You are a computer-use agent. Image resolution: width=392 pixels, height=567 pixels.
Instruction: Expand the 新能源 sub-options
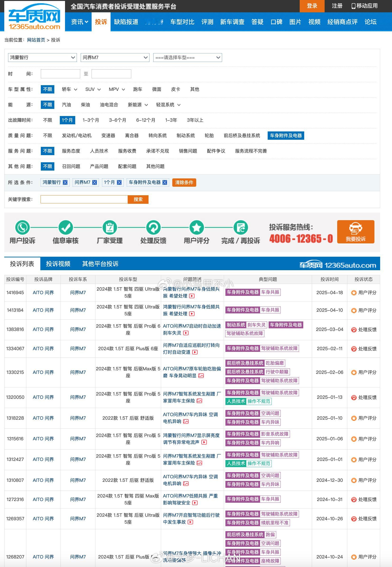(146, 105)
